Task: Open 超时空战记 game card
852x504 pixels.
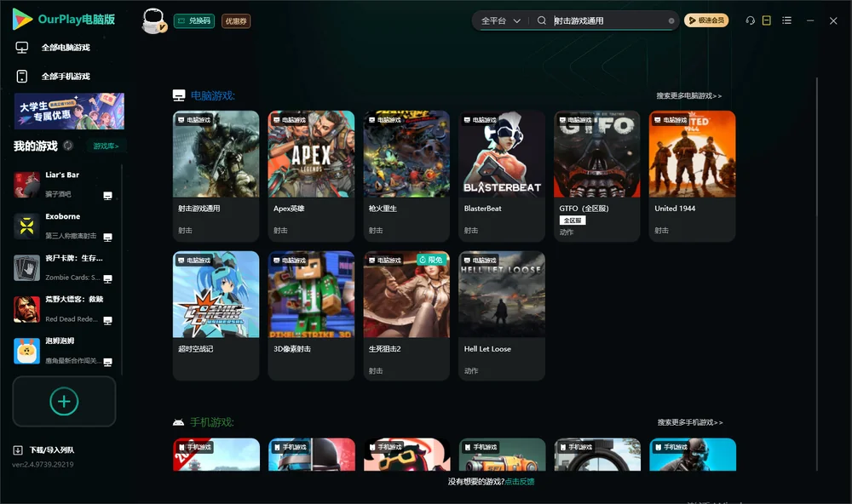Action: click(216, 316)
